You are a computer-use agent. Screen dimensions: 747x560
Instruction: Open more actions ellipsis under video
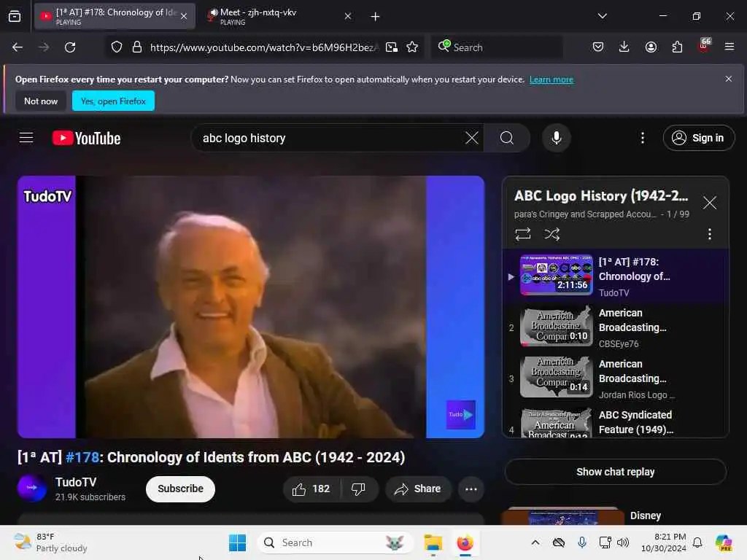point(471,489)
